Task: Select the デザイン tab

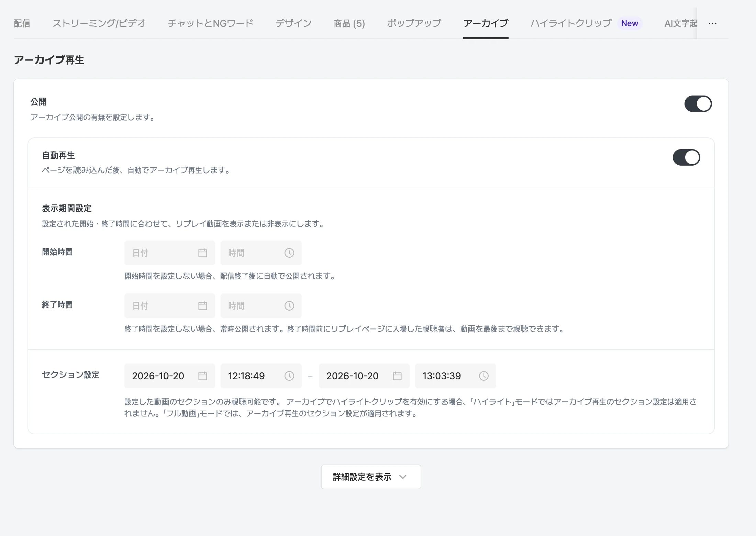Action: [293, 23]
